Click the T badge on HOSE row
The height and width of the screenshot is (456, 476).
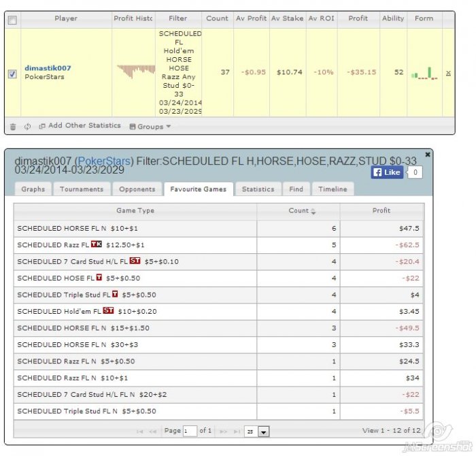point(99,277)
